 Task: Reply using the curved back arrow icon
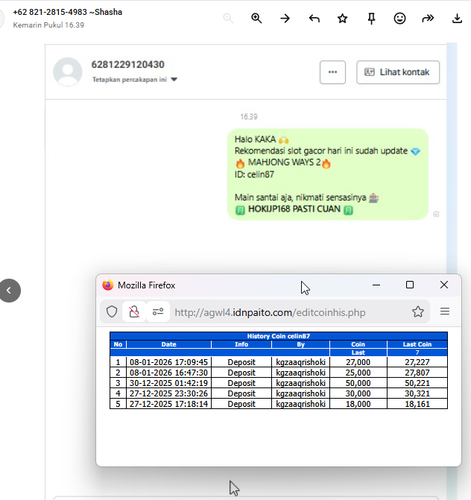pos(314,18)
